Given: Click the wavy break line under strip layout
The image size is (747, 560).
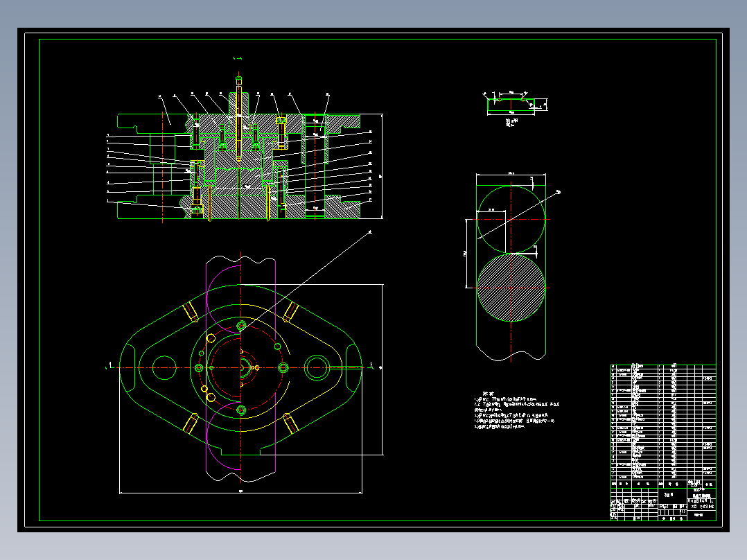Looking at the screenshot, I should [511, 355].
